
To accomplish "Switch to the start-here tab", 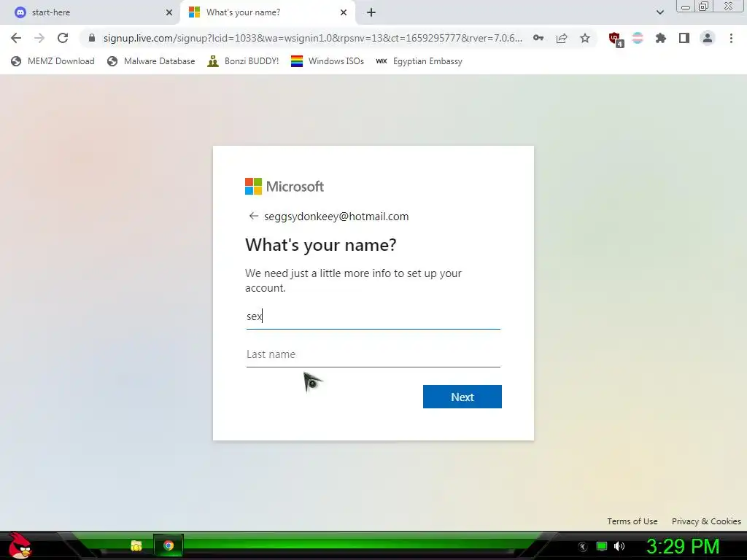I will [90, 12].
